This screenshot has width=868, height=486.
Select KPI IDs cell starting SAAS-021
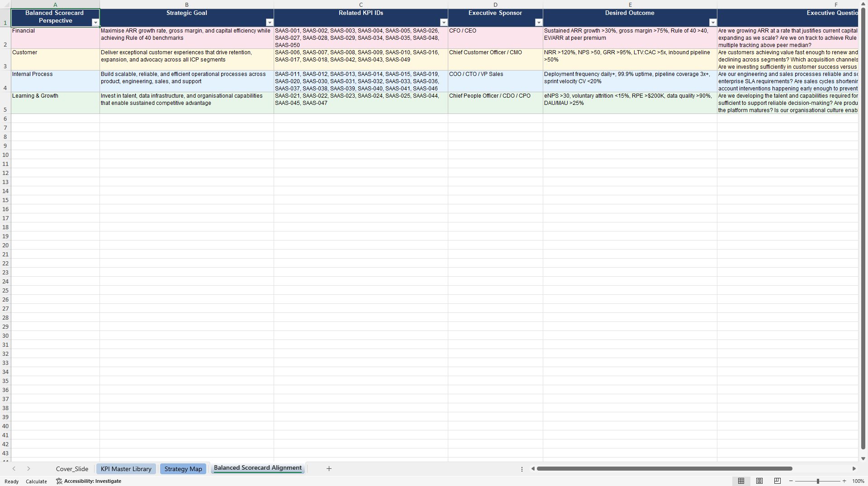361,103
